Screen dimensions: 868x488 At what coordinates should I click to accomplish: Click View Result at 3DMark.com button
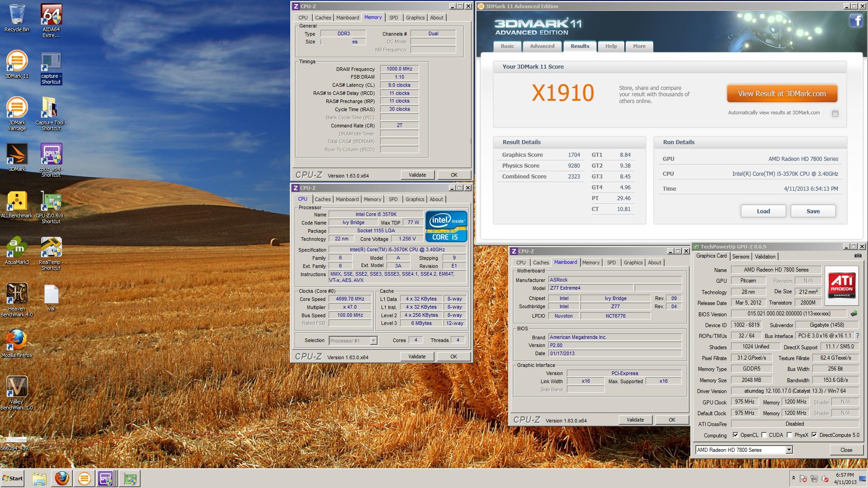[782, 94]
